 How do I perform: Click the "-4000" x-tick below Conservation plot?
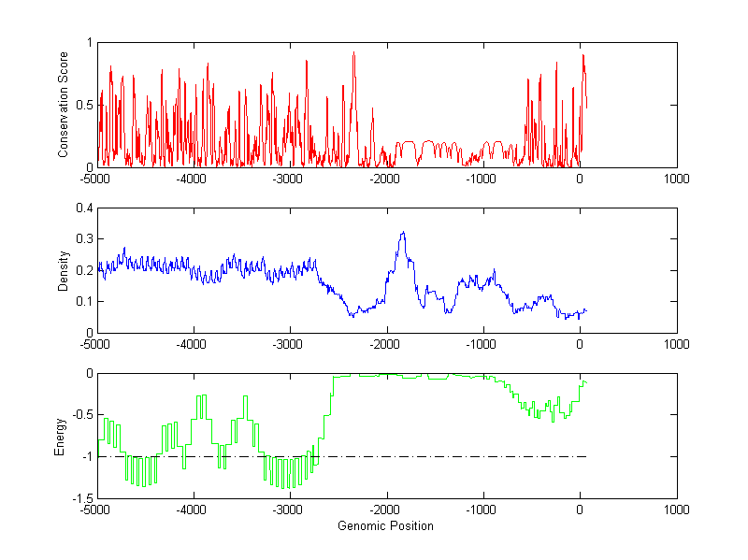[x=193, y=179]
